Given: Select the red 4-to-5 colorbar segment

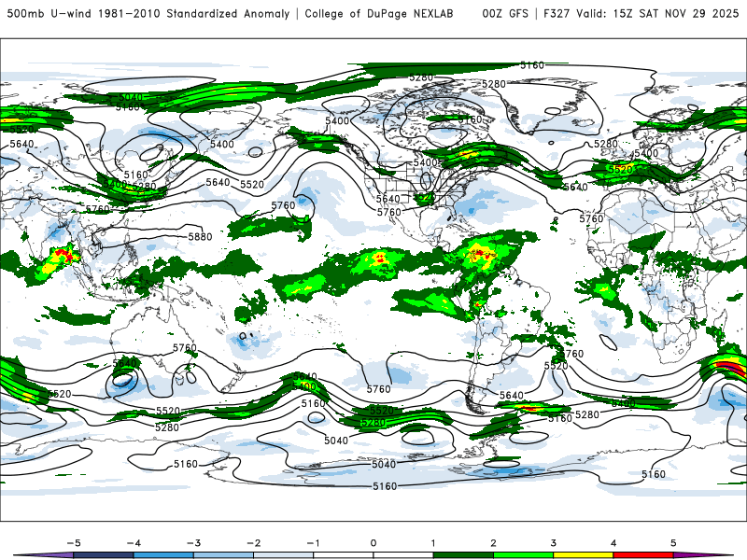Looking at the screenshot, I should click(x=643, y=555).
